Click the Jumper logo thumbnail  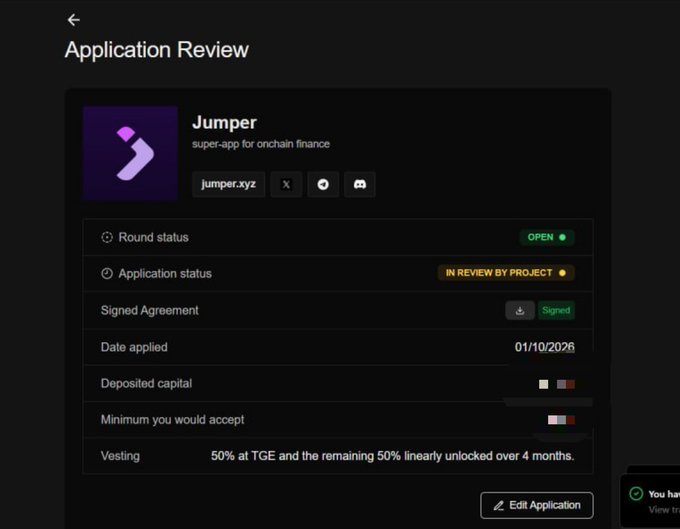point(131,153)
